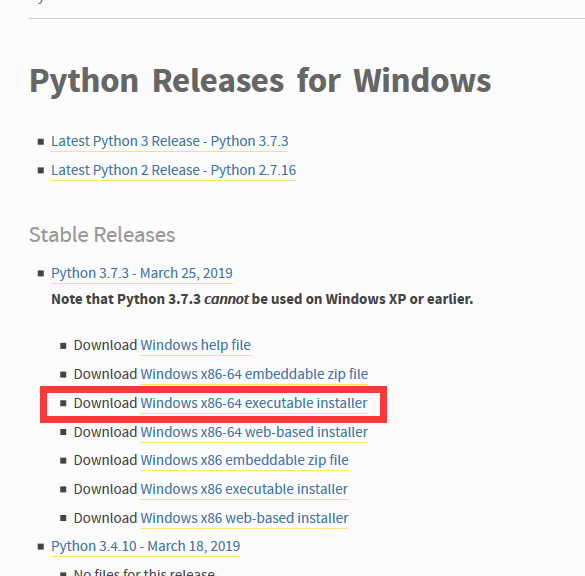585x576 pixels.
Task: Download Windows x86-64 web-based installer
Action: coord(254,432)
